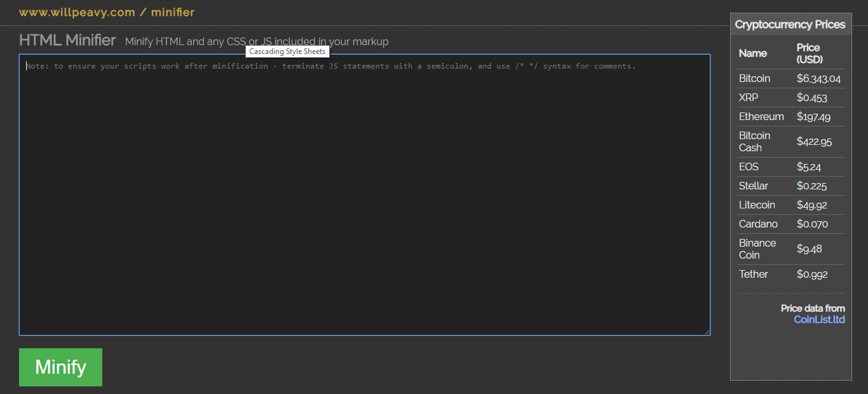Select the XRP row name
This screenshot has width=868, height=394.
point(749,97)
